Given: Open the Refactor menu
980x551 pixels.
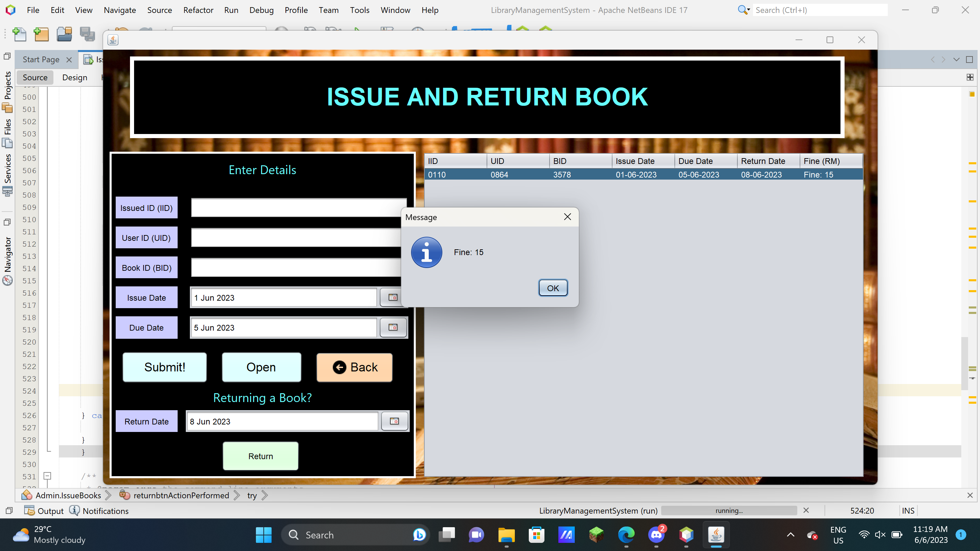Looking at the screenshot, I should point(198,10).
